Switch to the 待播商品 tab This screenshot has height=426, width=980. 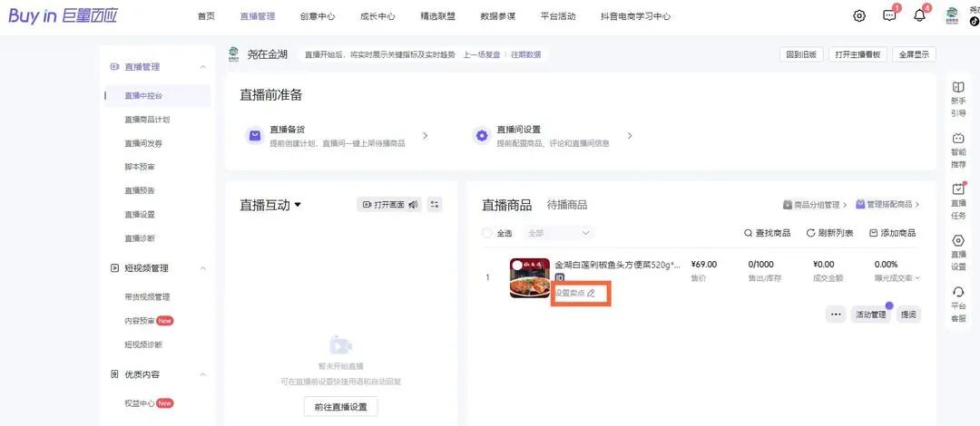566,205
